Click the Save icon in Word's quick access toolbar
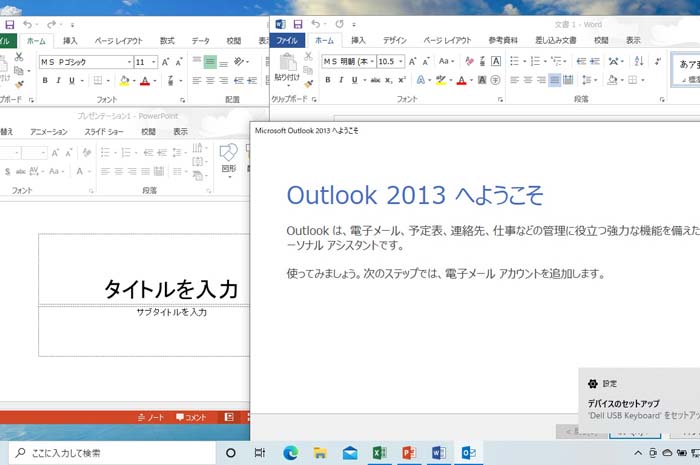700x465 pixels. pyautogui.click(x=298, y=24)
